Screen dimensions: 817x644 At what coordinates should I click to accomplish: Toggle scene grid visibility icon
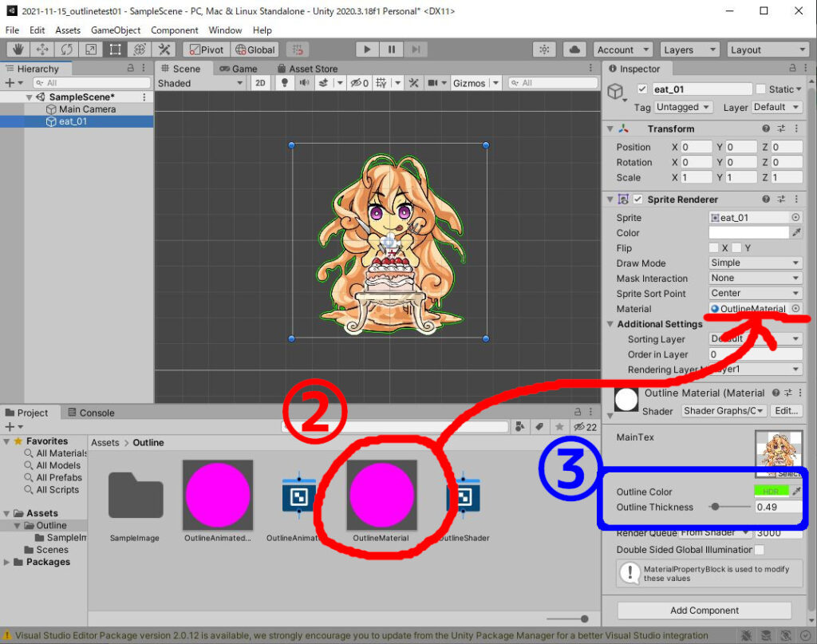[381, 83]
